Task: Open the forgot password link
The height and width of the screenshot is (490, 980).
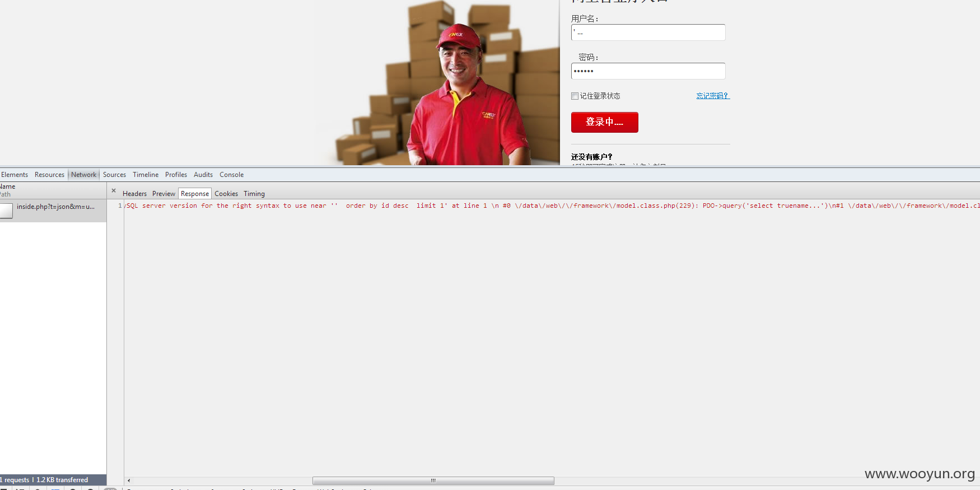Action: coord(713,96)
